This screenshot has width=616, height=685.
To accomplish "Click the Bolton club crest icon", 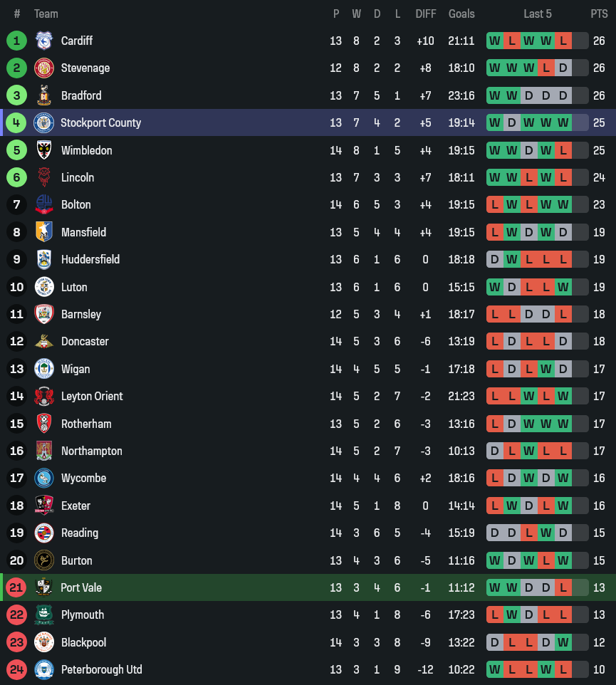I will coord(44,204).
